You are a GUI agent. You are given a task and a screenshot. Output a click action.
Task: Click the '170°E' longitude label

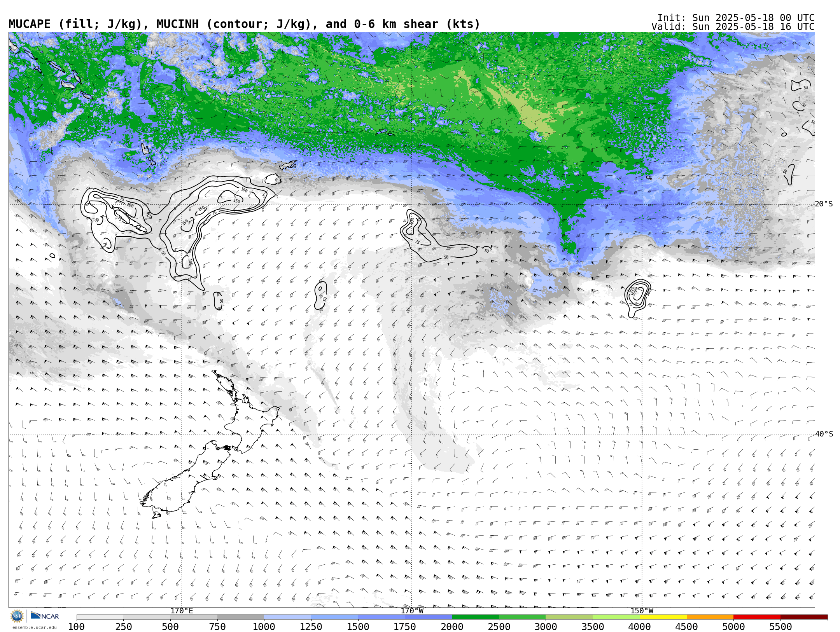pos(182,611)
